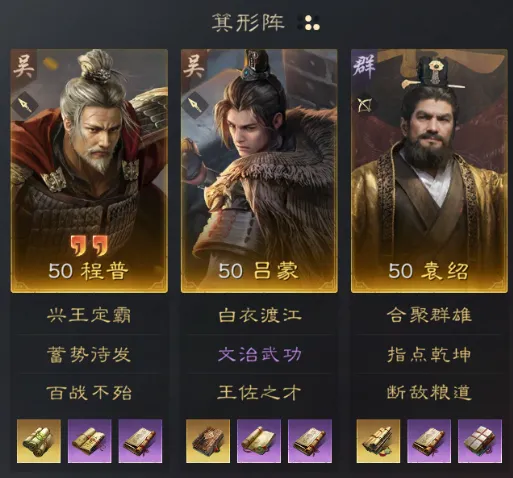Select Lü Meng's second purple scroll item
Image resolution: width=513 pixels, height=478 pixels.
(x=310, y=441)
